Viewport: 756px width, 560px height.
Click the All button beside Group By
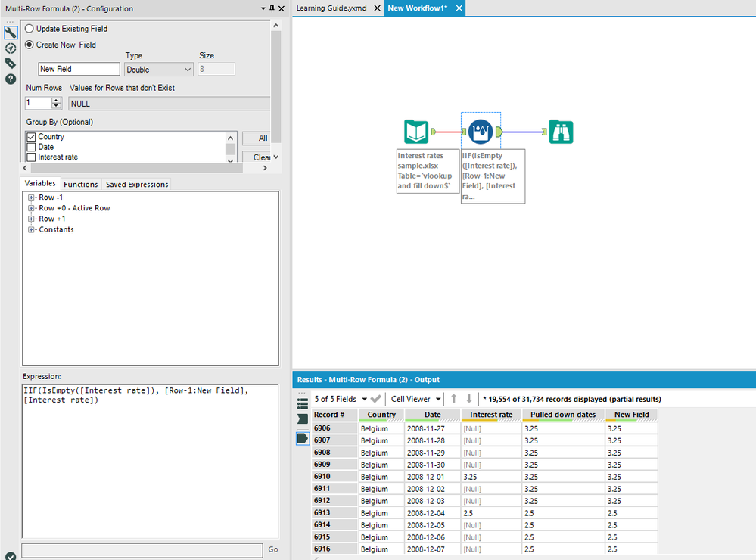pyautogui.click(x=262, y=138)
